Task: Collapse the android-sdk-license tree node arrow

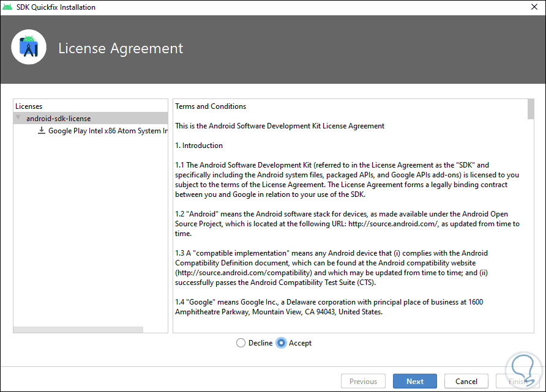Action: 18,118
